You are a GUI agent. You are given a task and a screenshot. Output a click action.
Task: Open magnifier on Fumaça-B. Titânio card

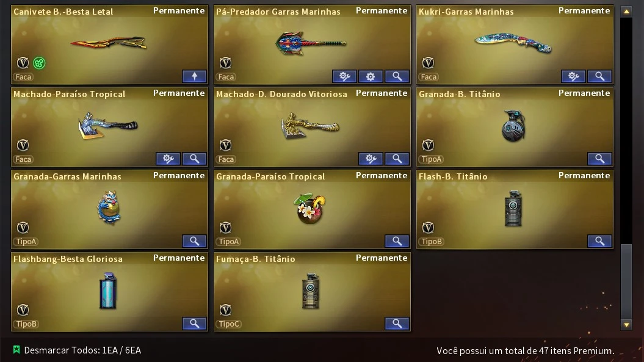[x=397, y=324]
